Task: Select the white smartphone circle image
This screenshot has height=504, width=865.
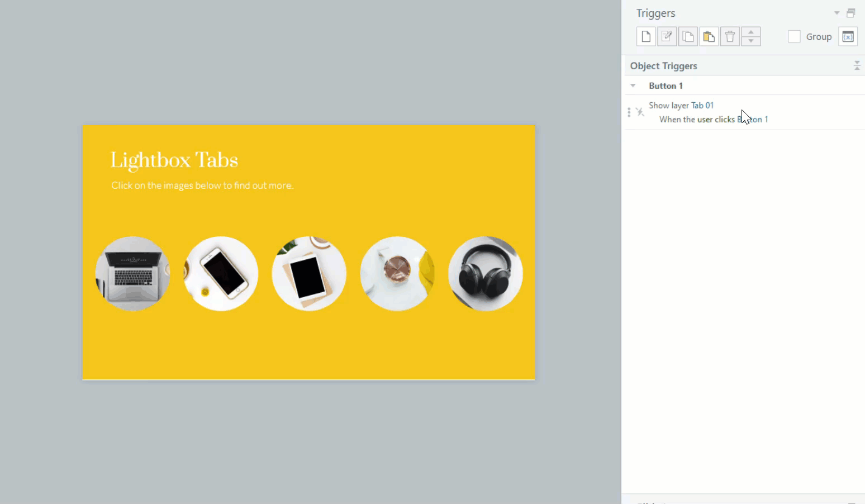Action: pyautogui.click(x=221, y=273)
